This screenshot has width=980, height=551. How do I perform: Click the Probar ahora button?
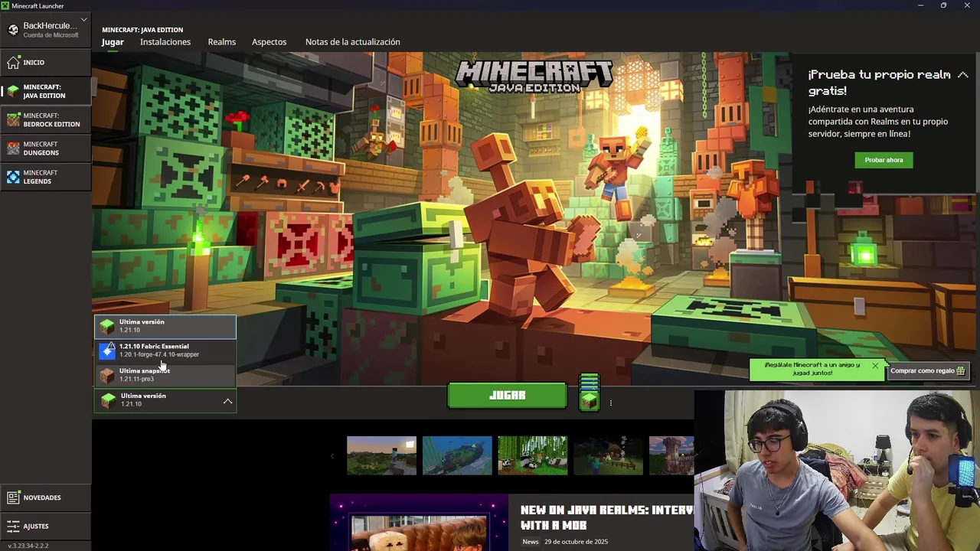pos(884,160)
